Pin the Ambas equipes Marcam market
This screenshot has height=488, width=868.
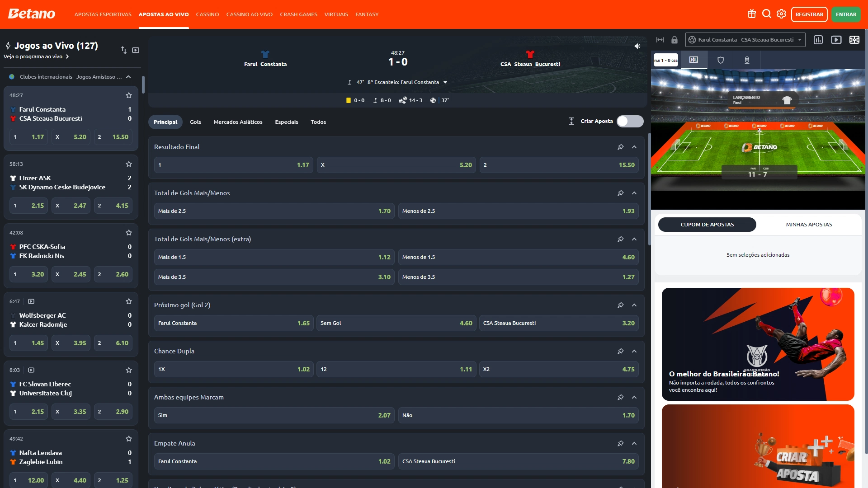(621, 397)
